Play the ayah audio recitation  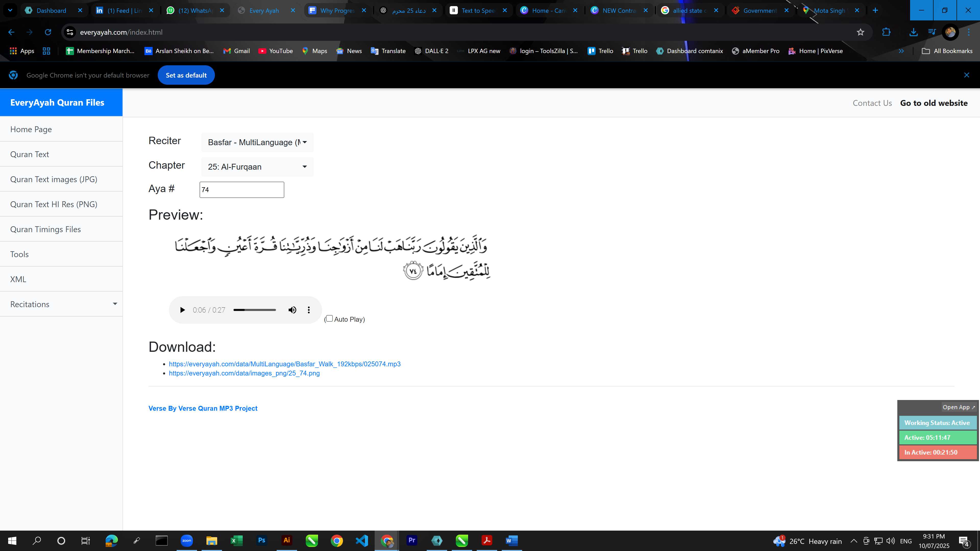coord(182,310)
